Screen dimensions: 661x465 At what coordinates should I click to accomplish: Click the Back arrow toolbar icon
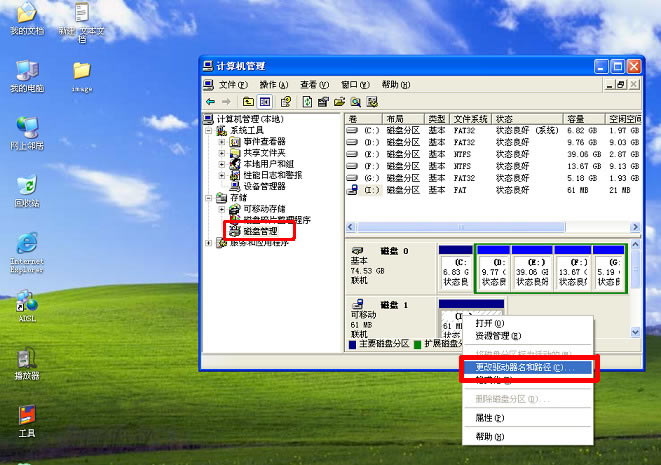(211, 102)
